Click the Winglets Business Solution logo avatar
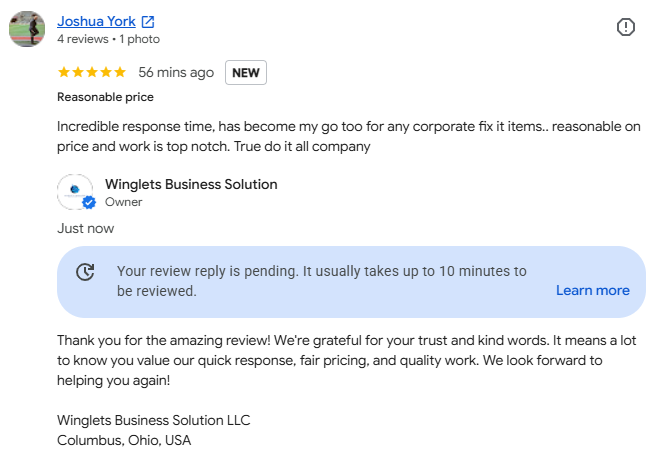 click(75, 191)
